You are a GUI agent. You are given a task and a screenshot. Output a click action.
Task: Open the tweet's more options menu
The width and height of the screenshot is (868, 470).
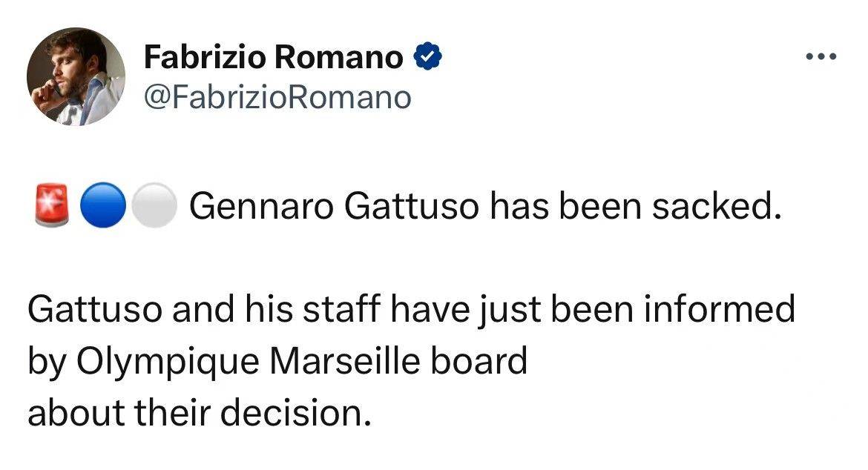click(822, 57)
